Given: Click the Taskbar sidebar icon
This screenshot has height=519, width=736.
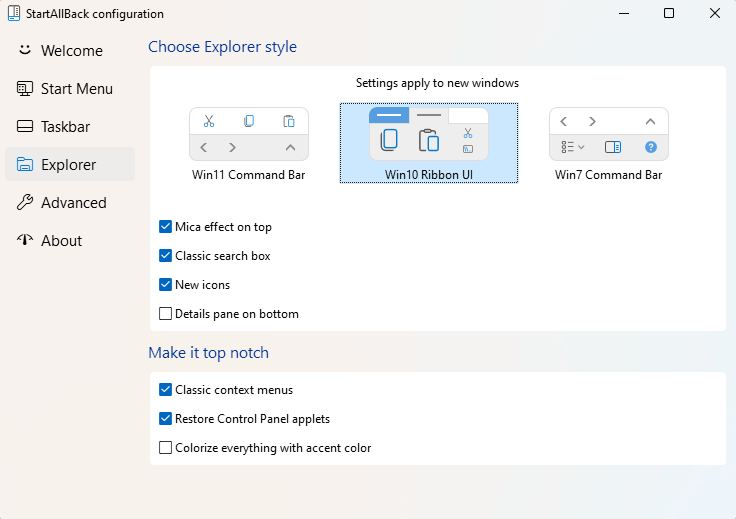Looking at the screenshot, I should [x=25, y=126].
